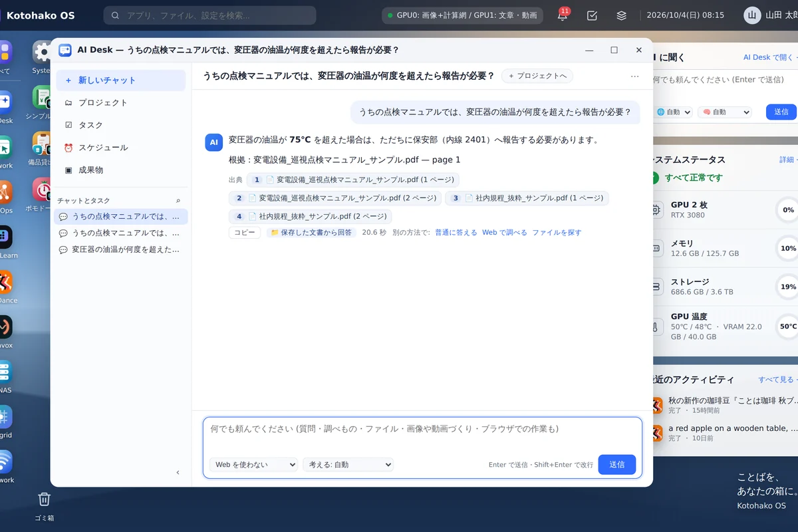Screen dimensions: 798x532
Task: Open the 備品貸出 desktop app icon
Action: coord(43,144)
